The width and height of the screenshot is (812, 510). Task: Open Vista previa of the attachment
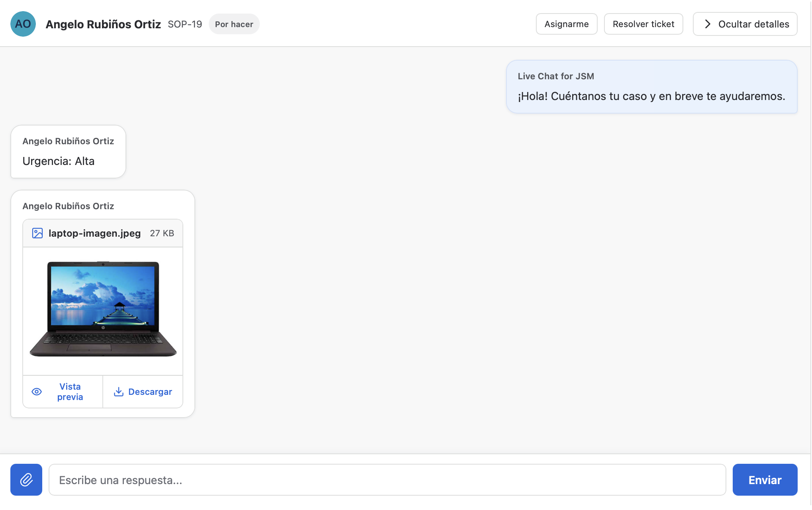[63, 392]
